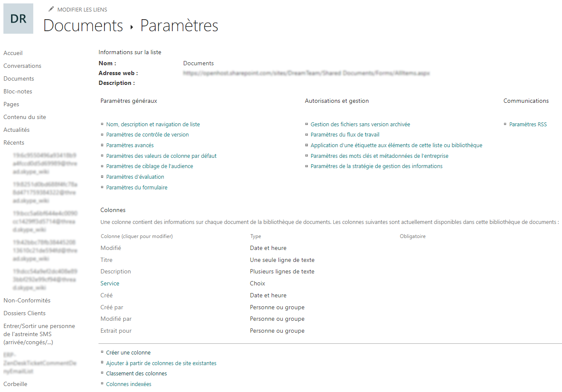
Task: Open Modifier les liens editor
Action: [x=82, y=9]
